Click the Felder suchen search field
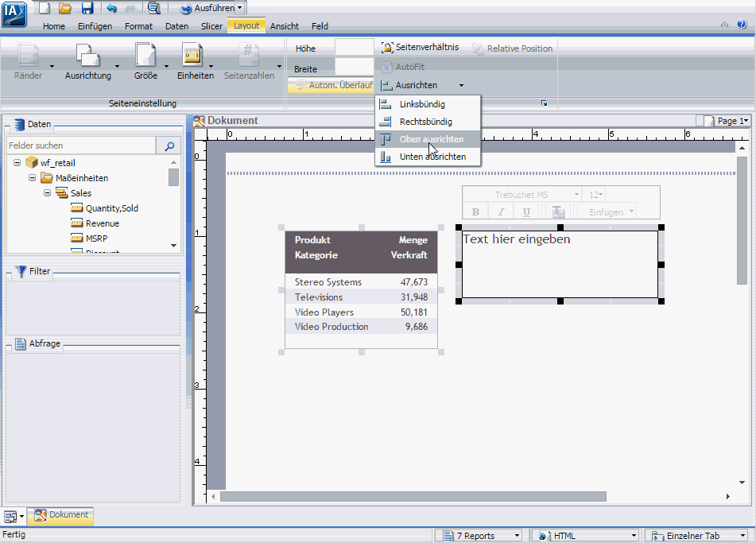756x543 pixels. coord(81,145)
